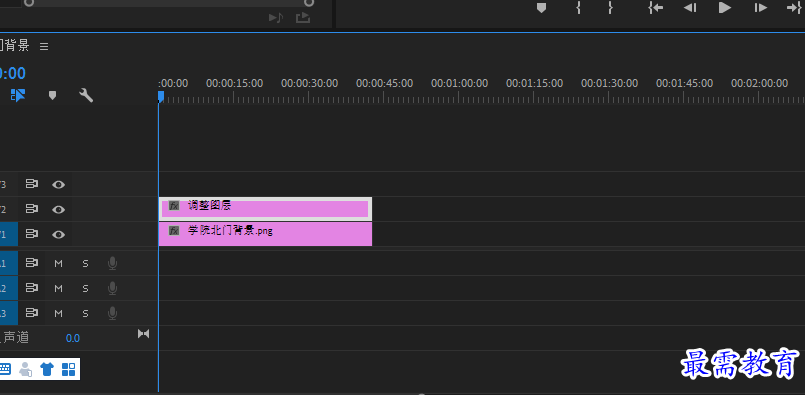Open the 背景 sequence panel menu
This screenshot has height=395, width=805.
pyautogui.click(x=44, y=46)
